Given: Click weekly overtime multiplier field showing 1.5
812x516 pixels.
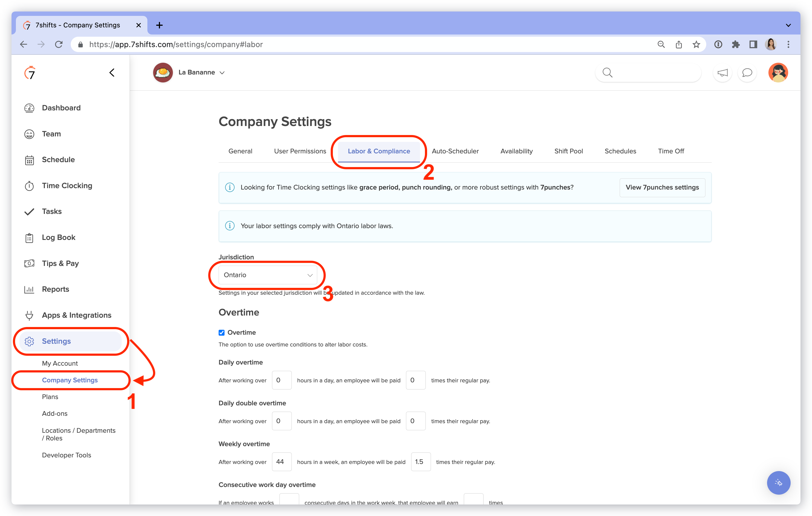Looking at the screenshot, I should pyautogui.click(x=421, y=462).
